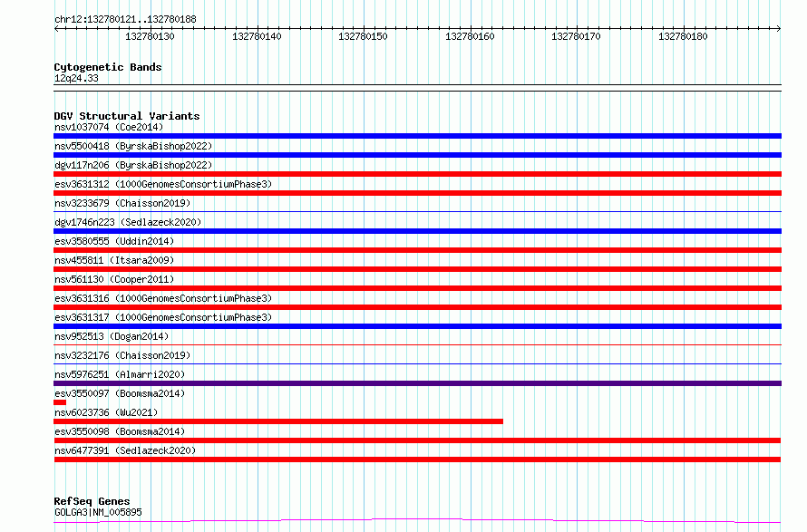The width and height of the screenshot is (807, 532).
Task: Click ruler position 132780130
Action: tap(151, 36)
